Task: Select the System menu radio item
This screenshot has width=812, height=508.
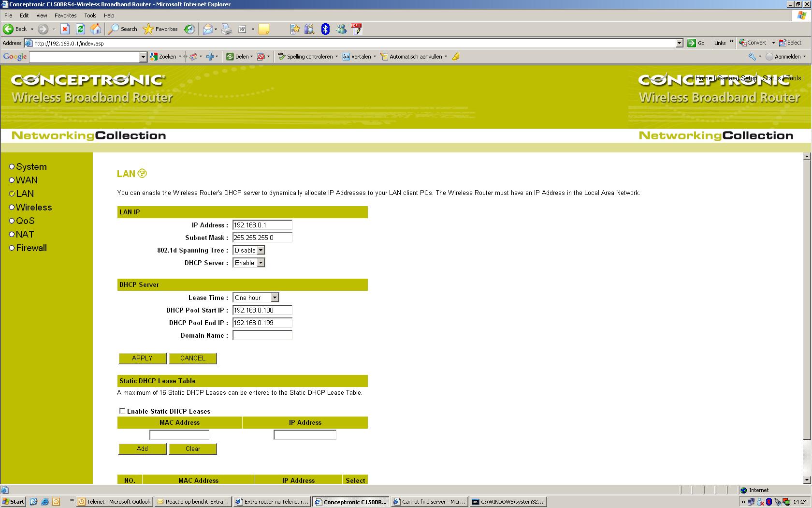Action: click(x=12, y=167)
